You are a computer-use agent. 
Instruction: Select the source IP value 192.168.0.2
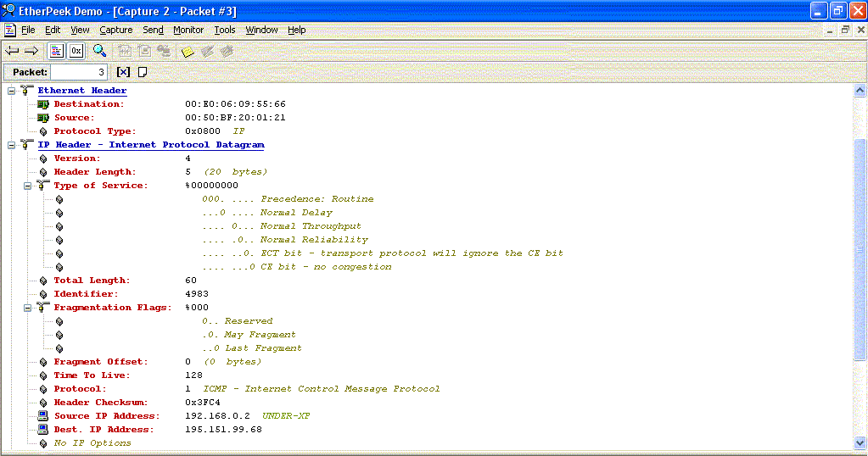[x=217, y=416]
